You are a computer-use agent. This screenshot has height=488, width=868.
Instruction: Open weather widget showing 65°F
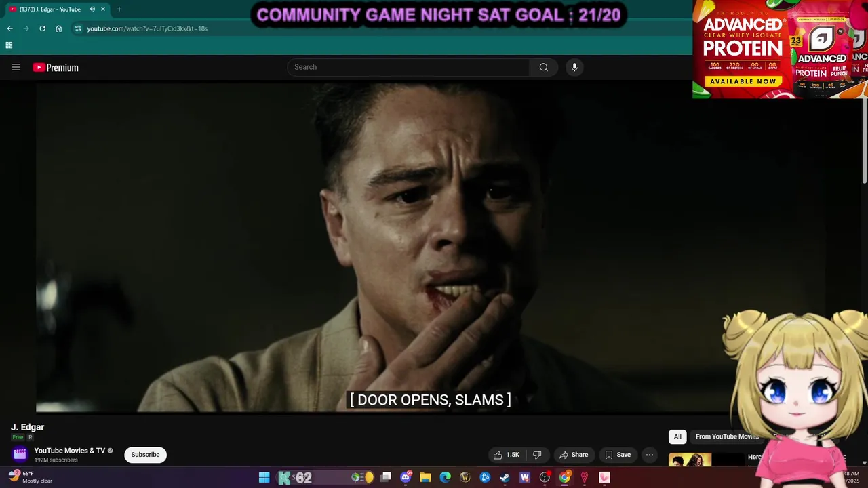click(x=31, y=477)
